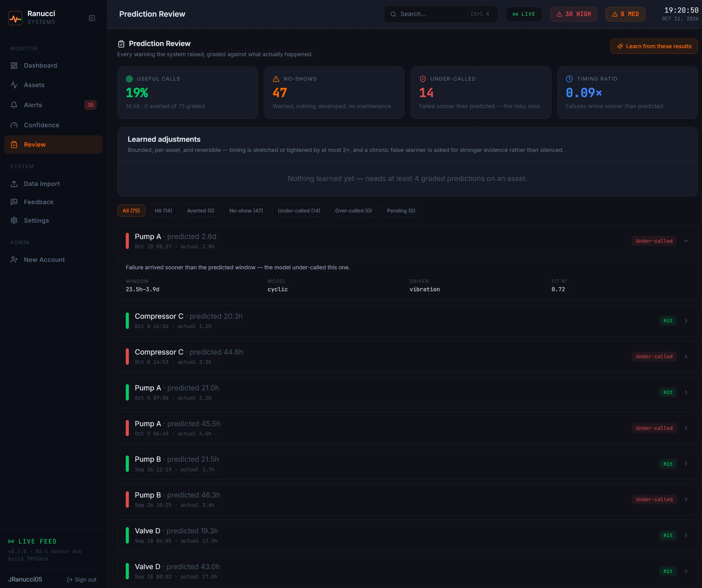Filter by Averted (0)
This screenshot has height=588, width=702.
(x=201, y=211)
